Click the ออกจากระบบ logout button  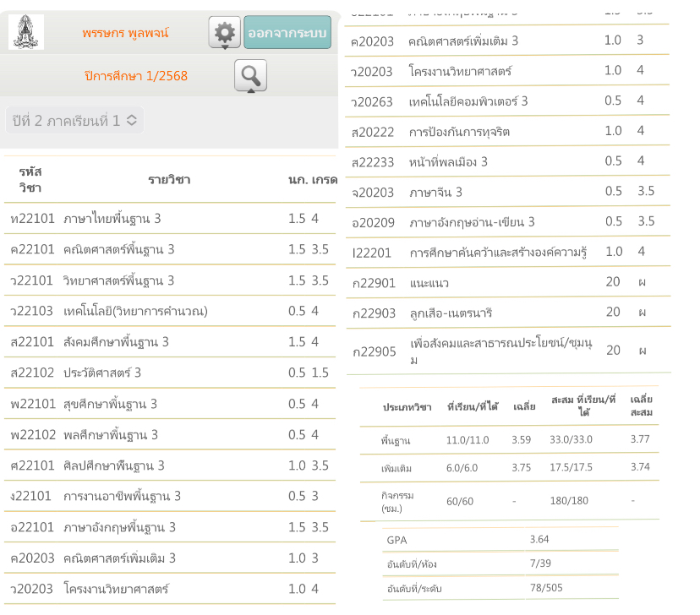tap(287, 33)
